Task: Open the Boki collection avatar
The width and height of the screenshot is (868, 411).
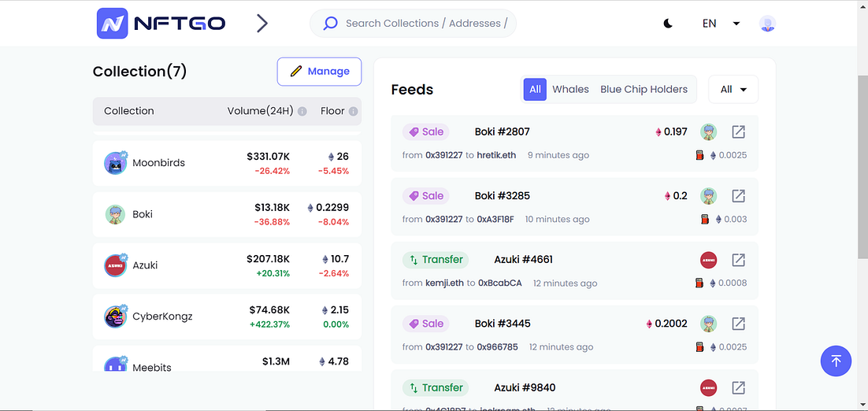Action: pos(115,215)
